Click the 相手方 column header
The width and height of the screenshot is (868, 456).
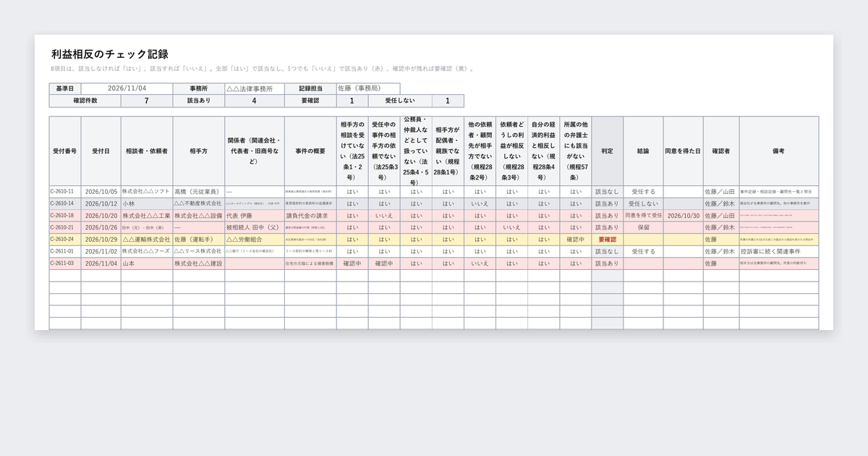[x=199, y=151]
